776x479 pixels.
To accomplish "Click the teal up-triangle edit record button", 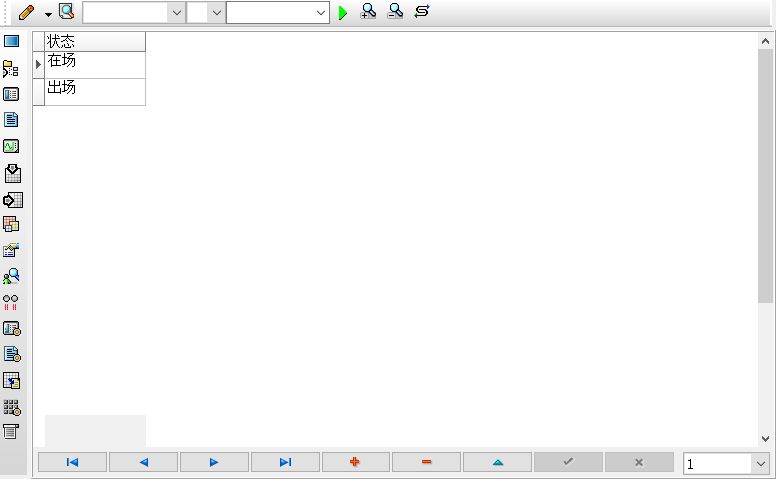I will [497, 462].
